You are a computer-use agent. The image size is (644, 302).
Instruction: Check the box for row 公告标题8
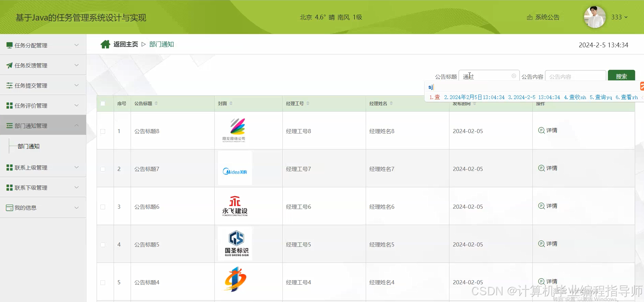[103, 131]
